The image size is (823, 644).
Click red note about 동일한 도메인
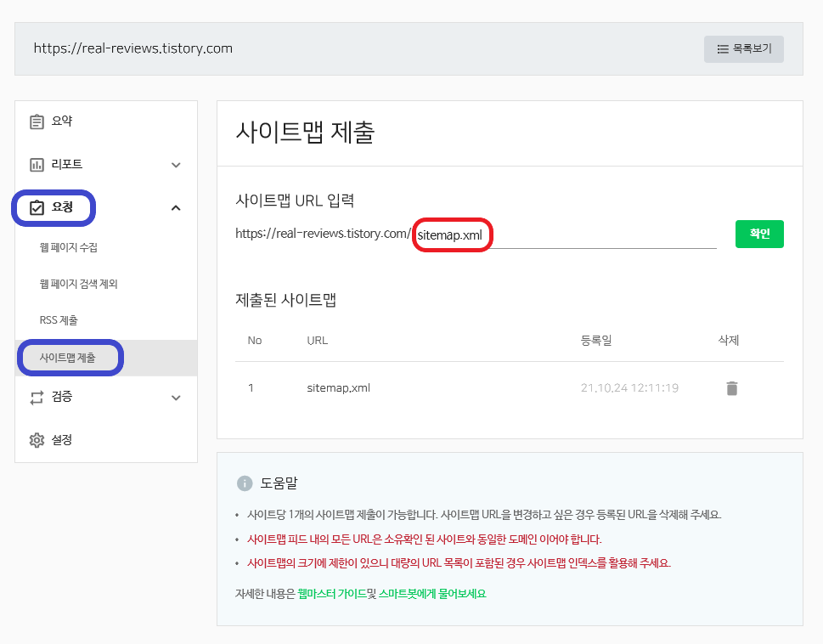[x=424, y=539]
